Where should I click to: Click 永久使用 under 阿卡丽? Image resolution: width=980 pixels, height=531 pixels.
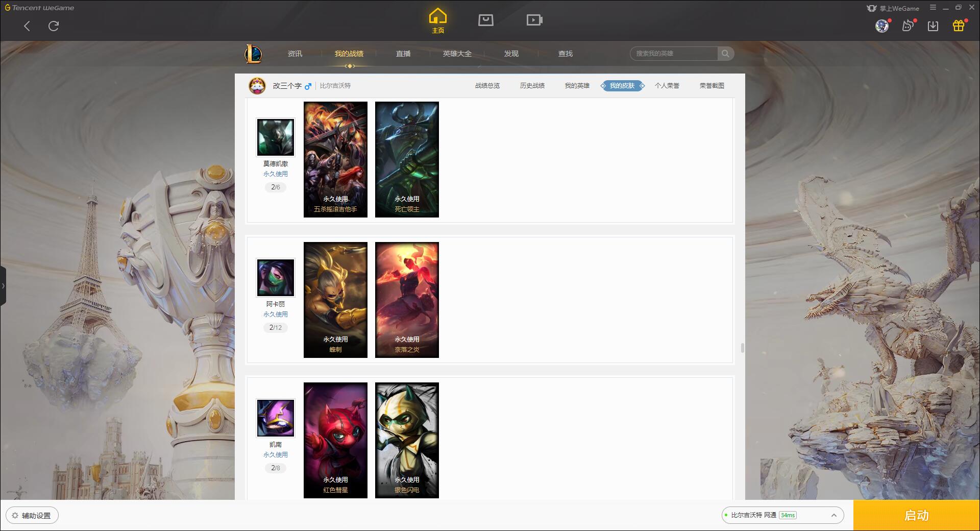(276, 315)
